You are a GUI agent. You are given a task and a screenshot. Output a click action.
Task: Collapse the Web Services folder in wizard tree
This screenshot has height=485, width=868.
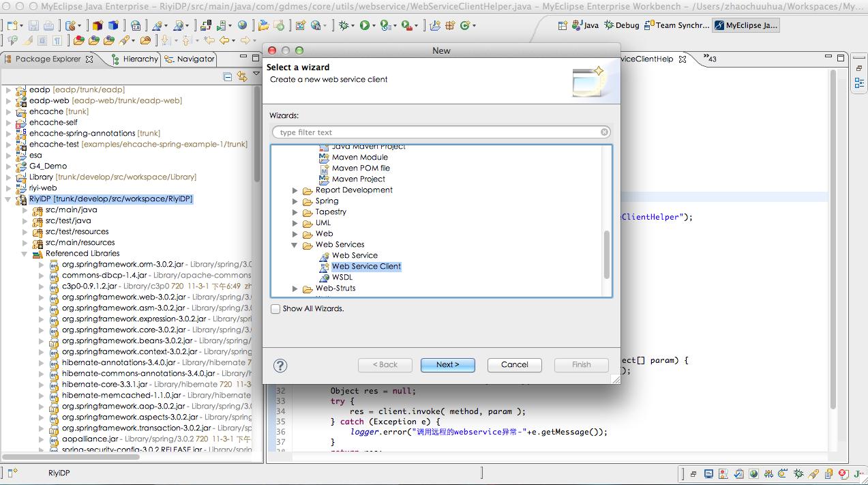295,245
